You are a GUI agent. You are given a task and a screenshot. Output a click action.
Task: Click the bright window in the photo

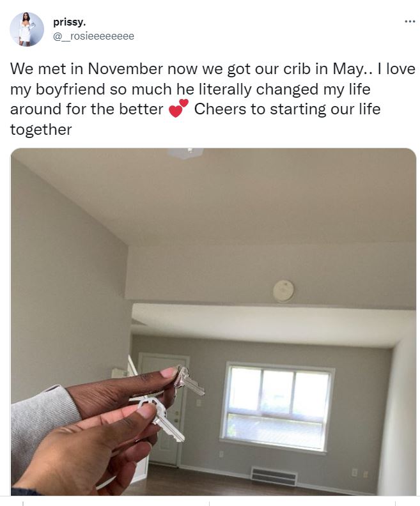(x=277, y=407)
